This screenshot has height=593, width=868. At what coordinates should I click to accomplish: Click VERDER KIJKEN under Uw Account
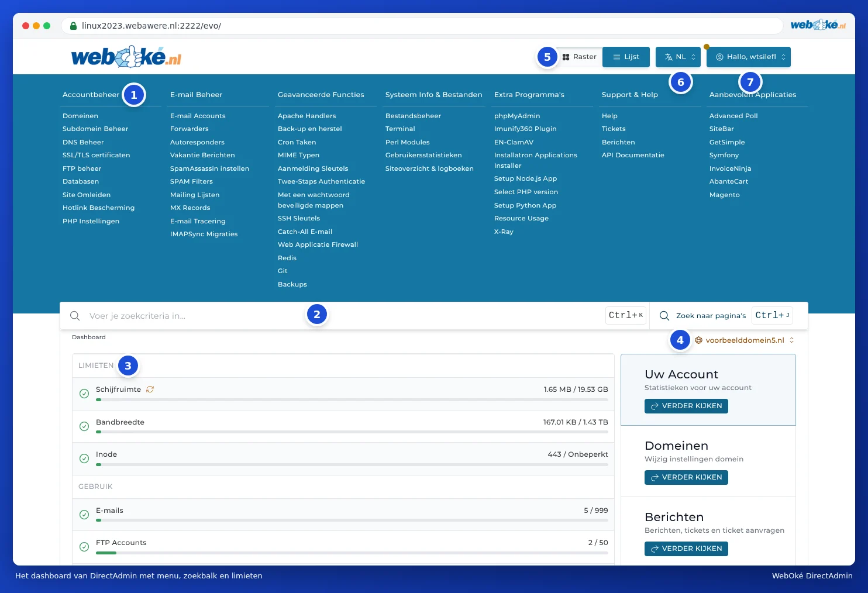click(x=686, y=406)
